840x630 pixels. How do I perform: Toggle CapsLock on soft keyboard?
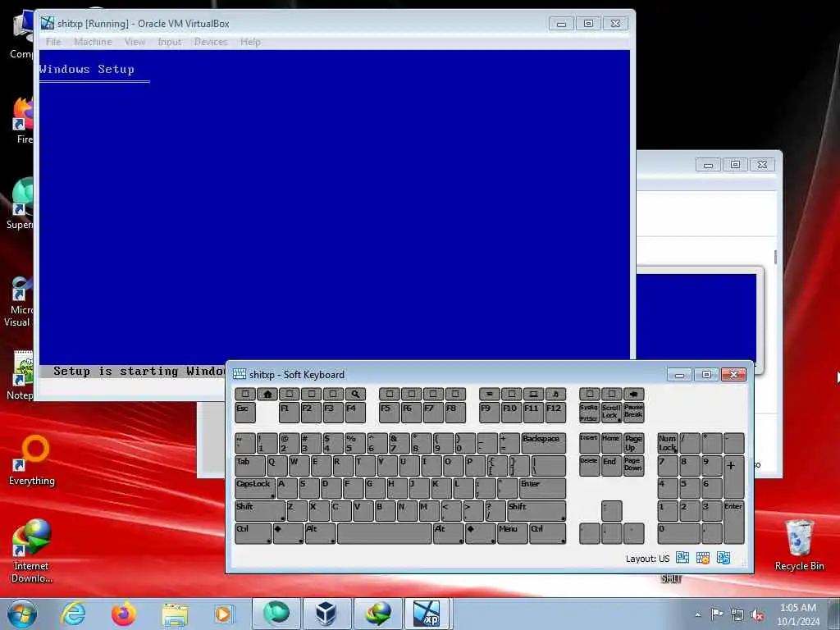[x=255, y=488]
